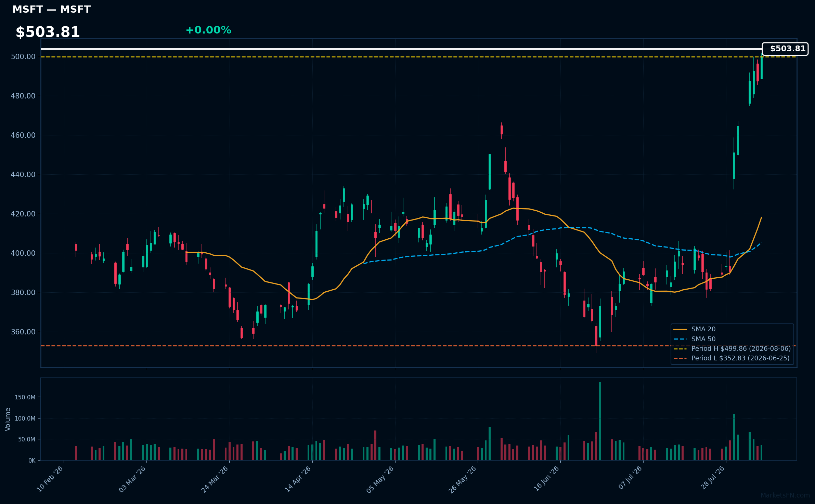This screenshot has height=504, width=815.
Task: Click the 440.00 price axis label
Action: [x=23, y=175]
